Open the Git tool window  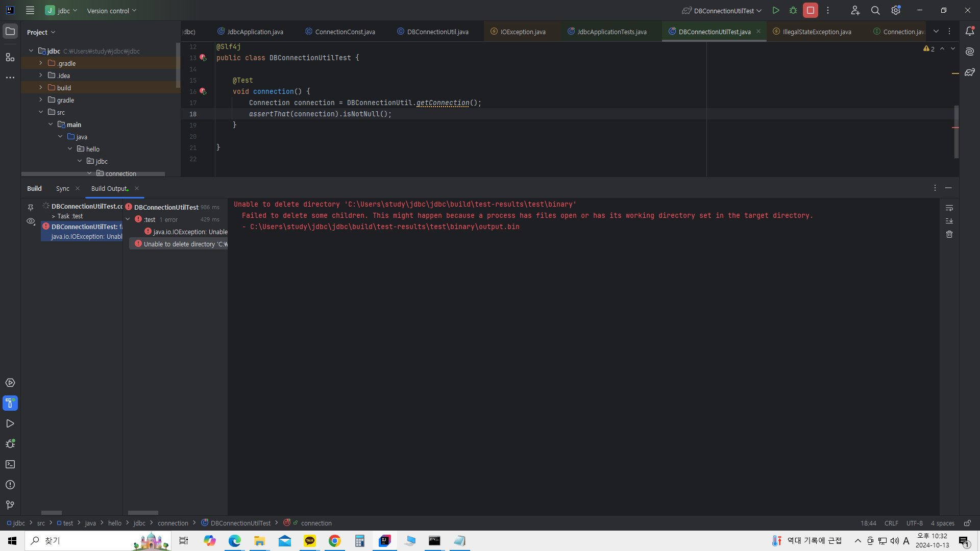10,505
